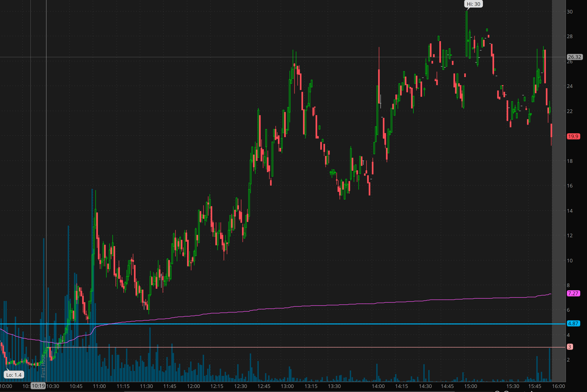Click the vertical First Hour label
The width and height of the screenshot is (587, 392).
pyautogui.click(x=43, y=366)
